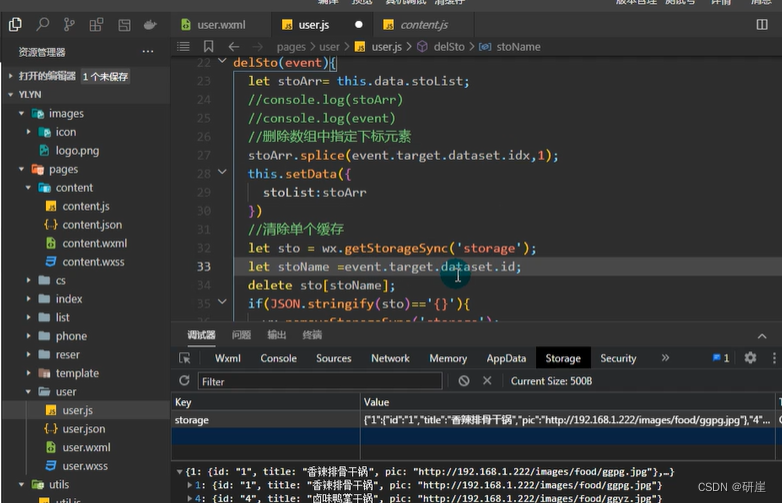
Task: Click the message count badge icon
Action: coord(721,358)
